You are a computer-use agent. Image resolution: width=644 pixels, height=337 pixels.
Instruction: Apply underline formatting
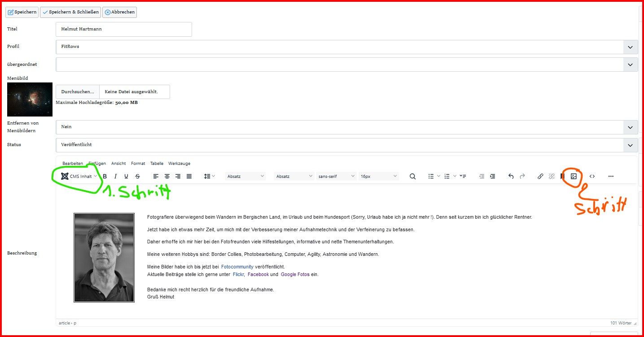click(126, 177)
